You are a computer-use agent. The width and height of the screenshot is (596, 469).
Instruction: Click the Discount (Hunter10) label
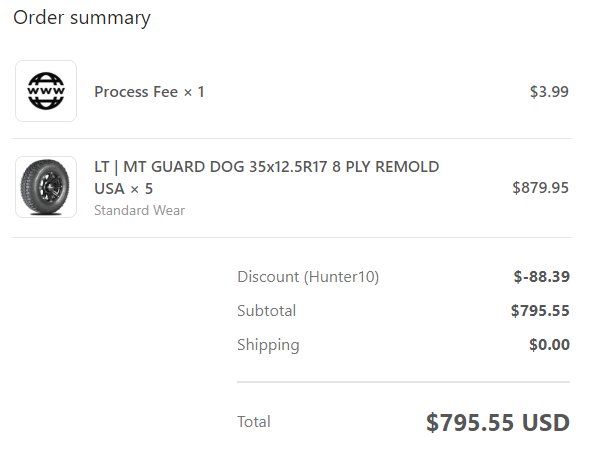tap(308, 277)
